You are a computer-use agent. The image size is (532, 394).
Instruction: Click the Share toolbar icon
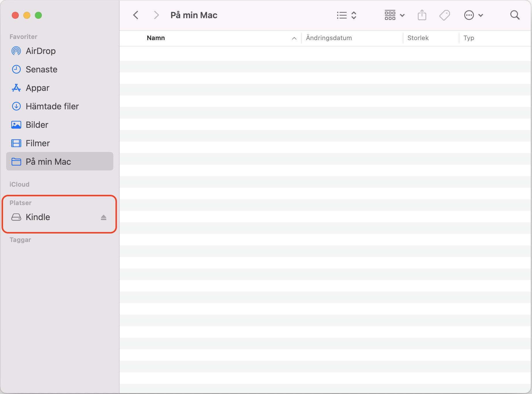coord(422,15)
